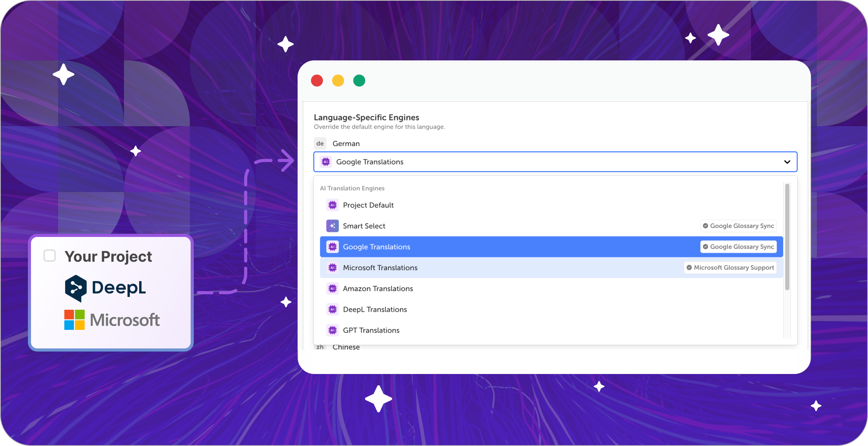The image size is (868, 446).
Task: Click the Amazon Translations AI icon
Action: (x=332, y=289)
